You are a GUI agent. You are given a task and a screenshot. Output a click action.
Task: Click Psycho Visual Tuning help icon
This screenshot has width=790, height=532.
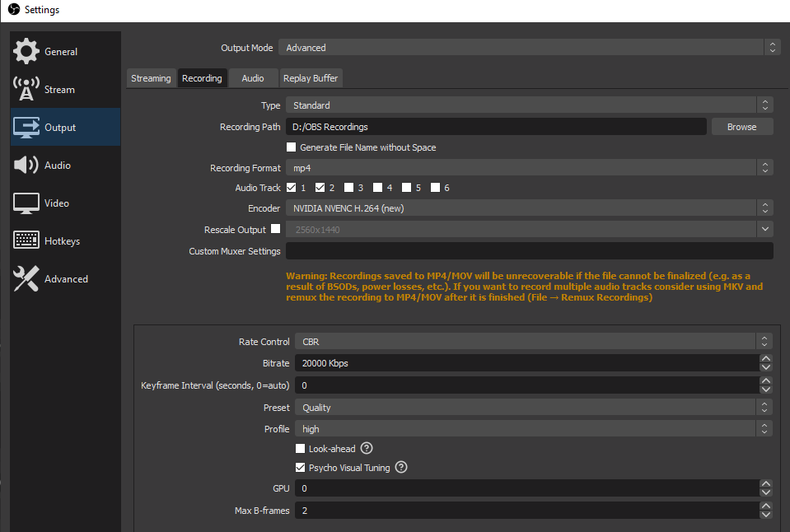point(401,468)
